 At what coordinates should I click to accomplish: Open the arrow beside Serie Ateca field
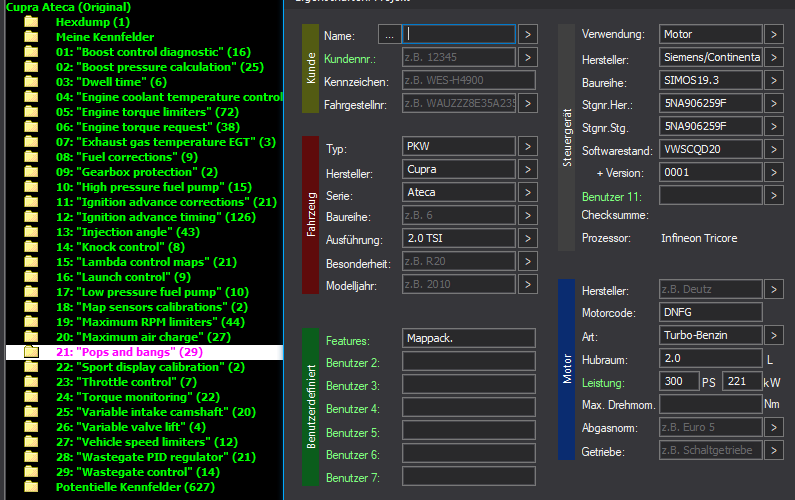point(528,192)
